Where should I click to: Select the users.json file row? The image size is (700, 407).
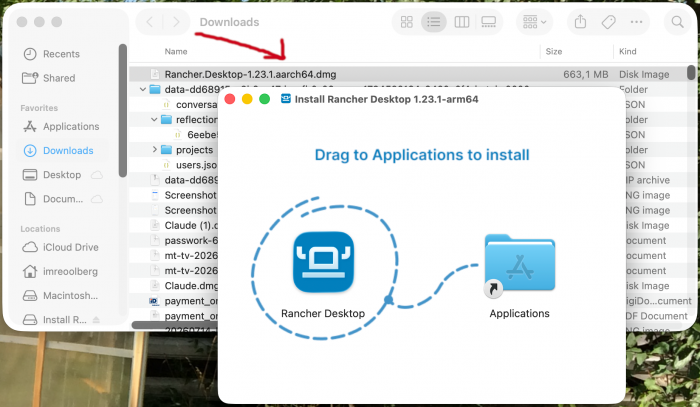pyautogui.click(x=173, y=165)
